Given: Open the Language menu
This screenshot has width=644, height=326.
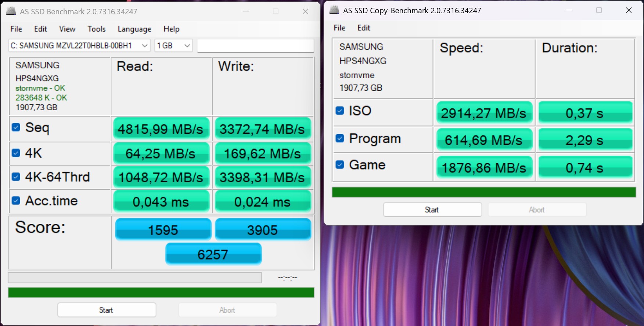Looking at the screenshot, I should coord(134,29).
